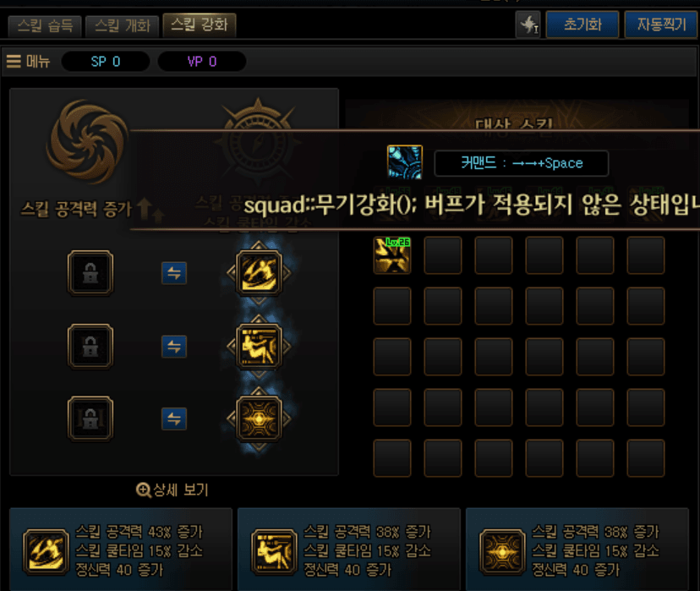This screenshot has width=700, height=591.
Task: Select the third locked skill slot
Action: point(90,419)
